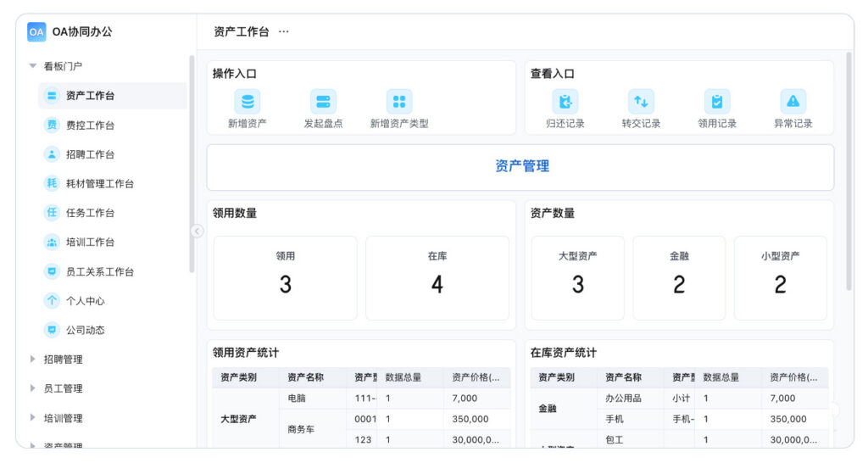Click the OA协同办公 logo icon
Image resolution: width=868 pixels, height=463 pixels.
click(x=36, y=31)
